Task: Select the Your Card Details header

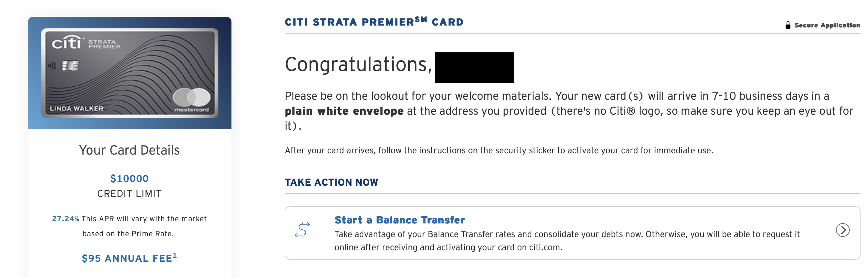Action: [x=129, y=151]
